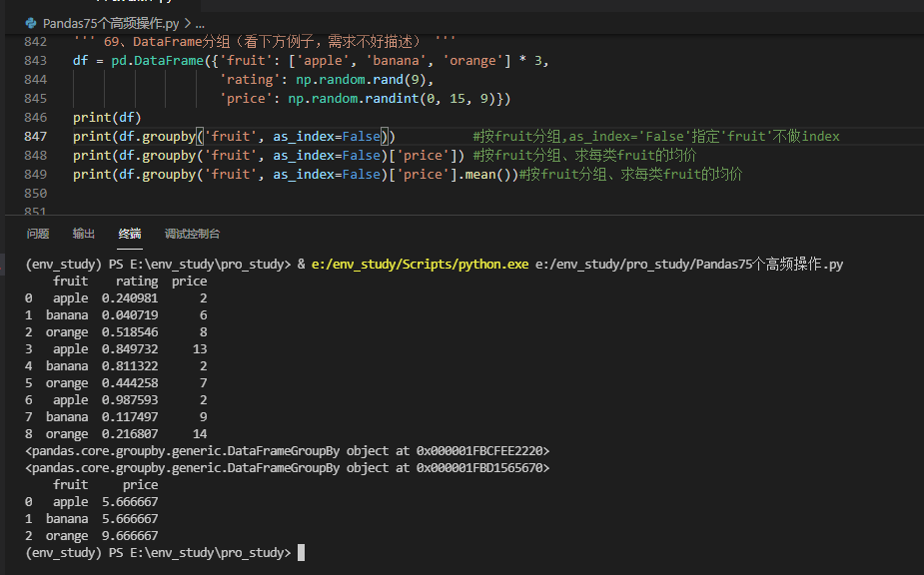Click 'rating' column header in terminal
Image resolution: width=924 pixels, height=575 pixels.
[x=137, y=282]
